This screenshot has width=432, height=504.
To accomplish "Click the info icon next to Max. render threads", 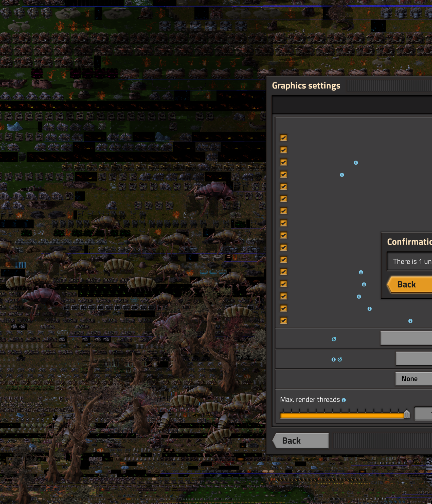I will point(344,400).
